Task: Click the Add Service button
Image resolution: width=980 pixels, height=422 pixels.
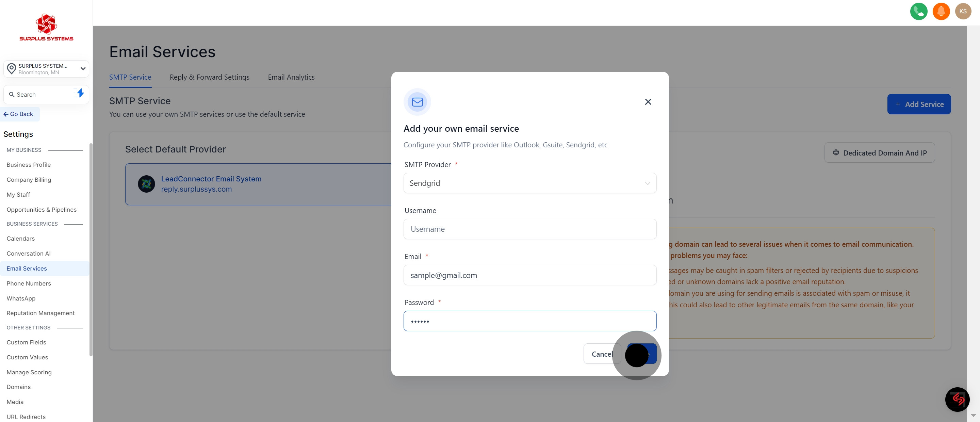Action: pyautogui.click(x=919, y=104)
